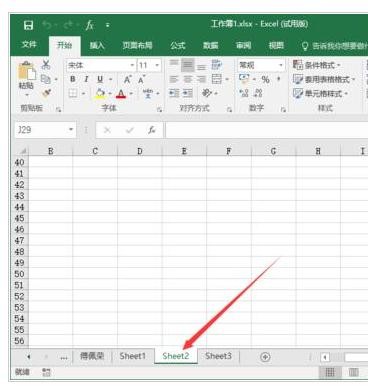Click the fx icon in quick access toolbar
The height and width of the screenshot is (392, 368).
[x=90, y=25]
